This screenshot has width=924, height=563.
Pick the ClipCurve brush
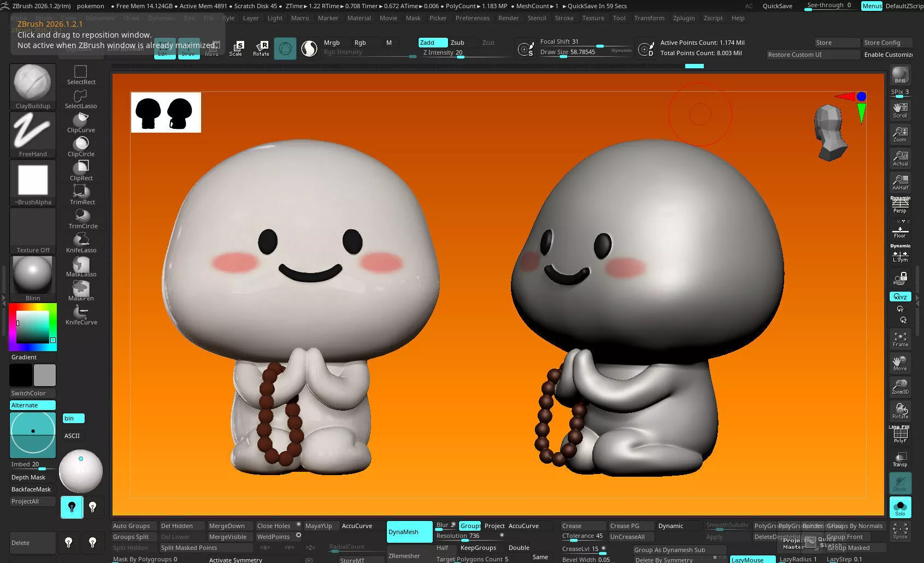pos(81,123)
